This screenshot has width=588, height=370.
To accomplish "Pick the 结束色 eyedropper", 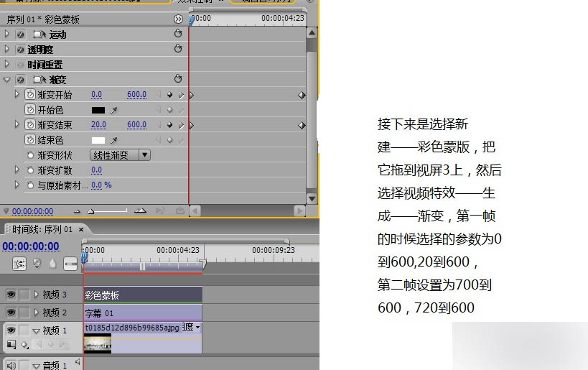I will point(114,140).
